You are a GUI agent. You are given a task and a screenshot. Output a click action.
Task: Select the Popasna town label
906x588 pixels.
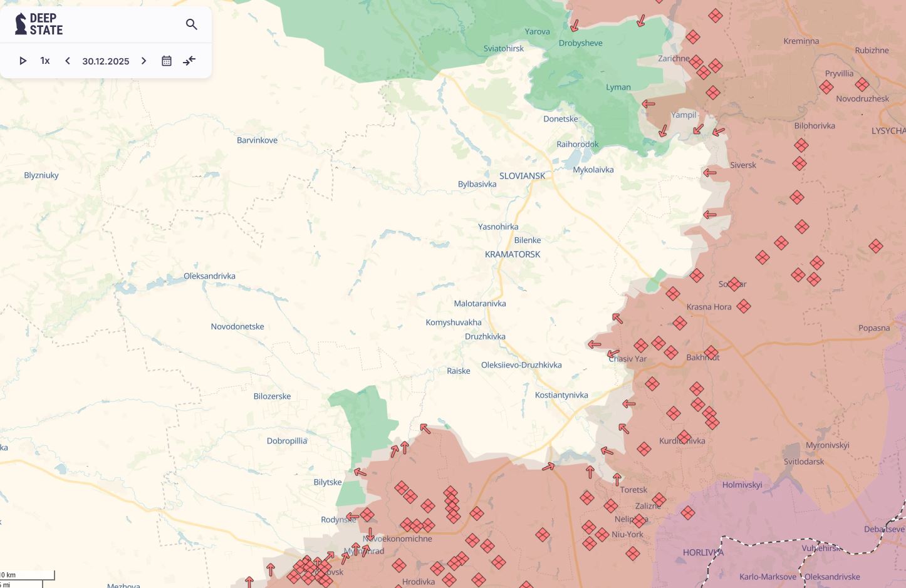(874, 328)
